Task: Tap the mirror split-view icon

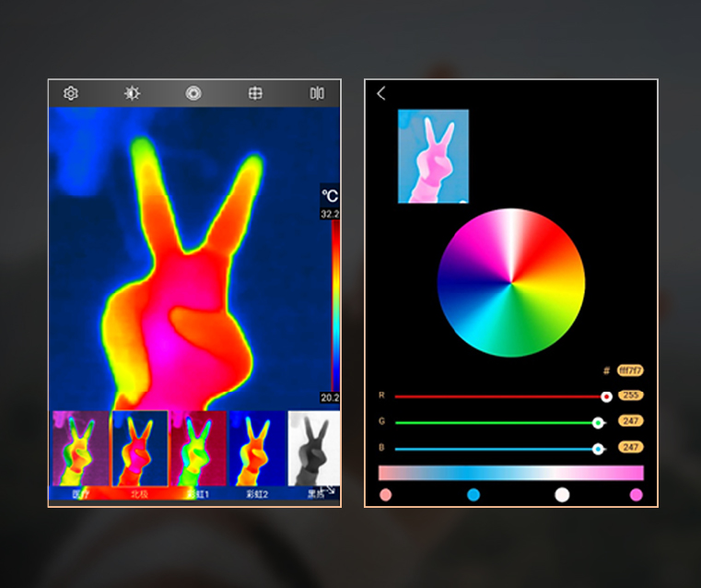Action: coord(317,93)
